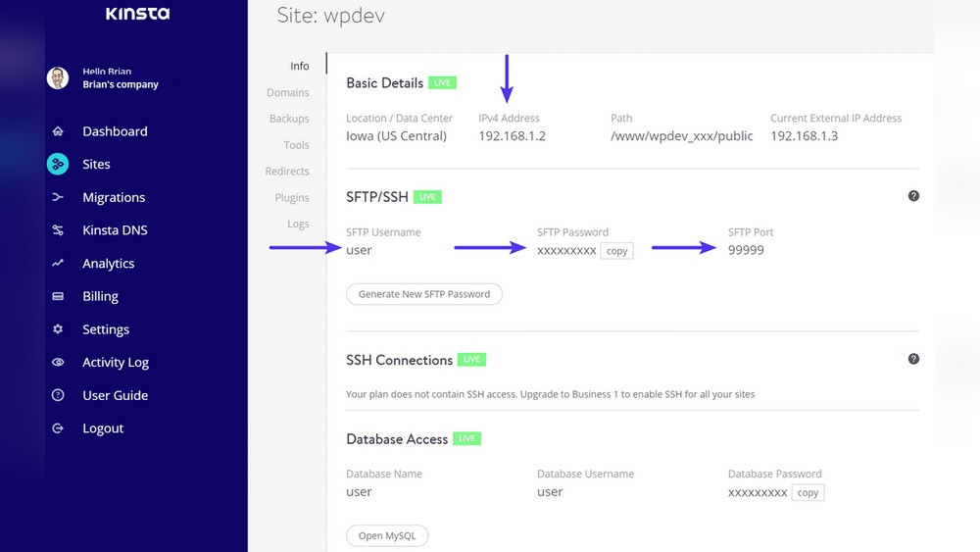Click external IP 192.168.1.3
The image size is (980, 552).
coord(804,135)
